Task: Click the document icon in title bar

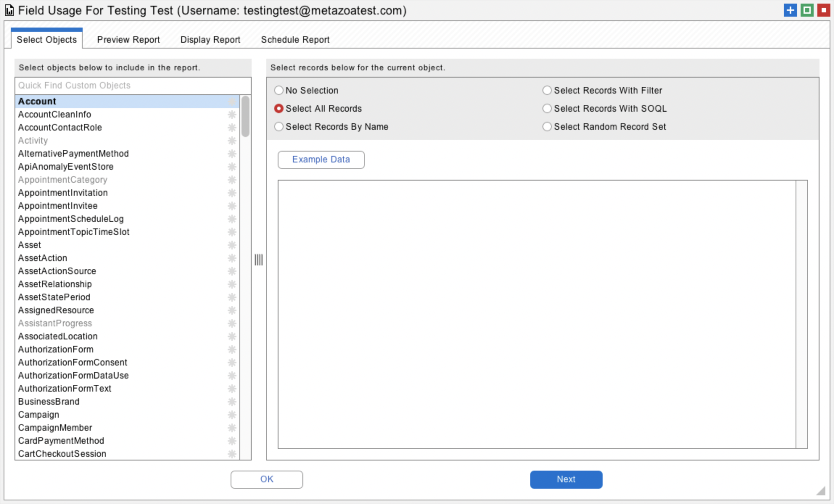Action: [x=9, y=11]
